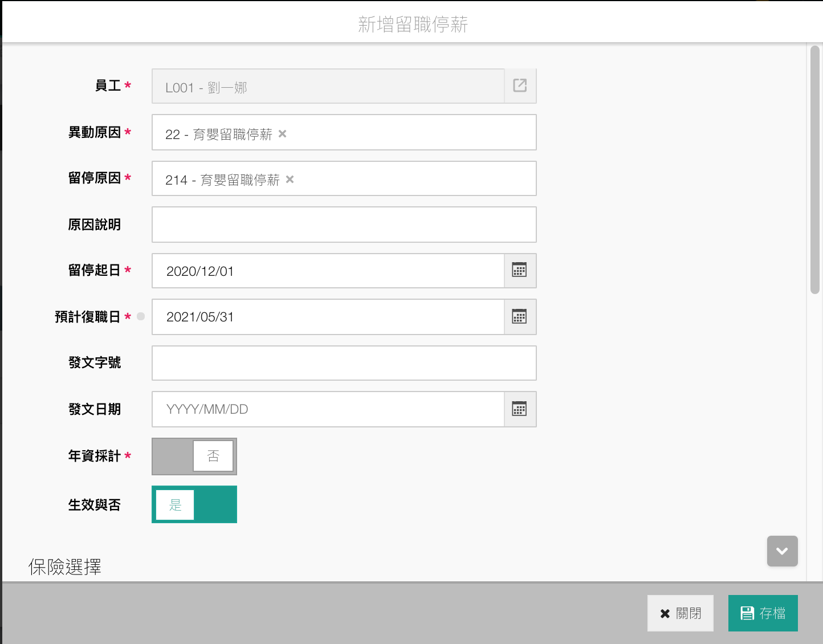Open employee record via external link icon
This screenshot has width=823, height=644.
520,85
